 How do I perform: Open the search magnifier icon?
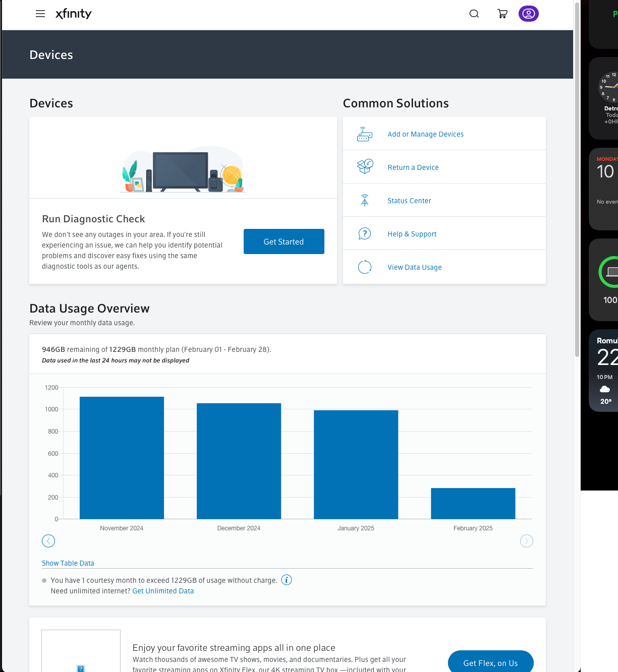point(474,14)
